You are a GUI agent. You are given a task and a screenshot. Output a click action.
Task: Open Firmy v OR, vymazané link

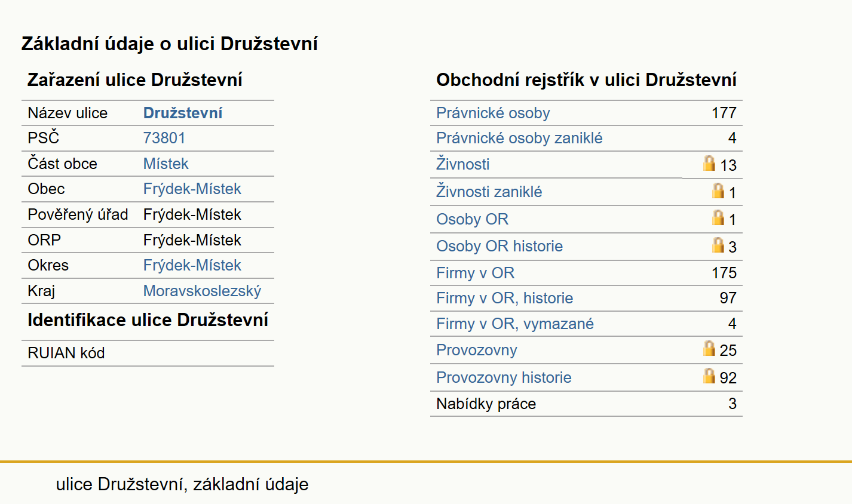pos(515,324)
